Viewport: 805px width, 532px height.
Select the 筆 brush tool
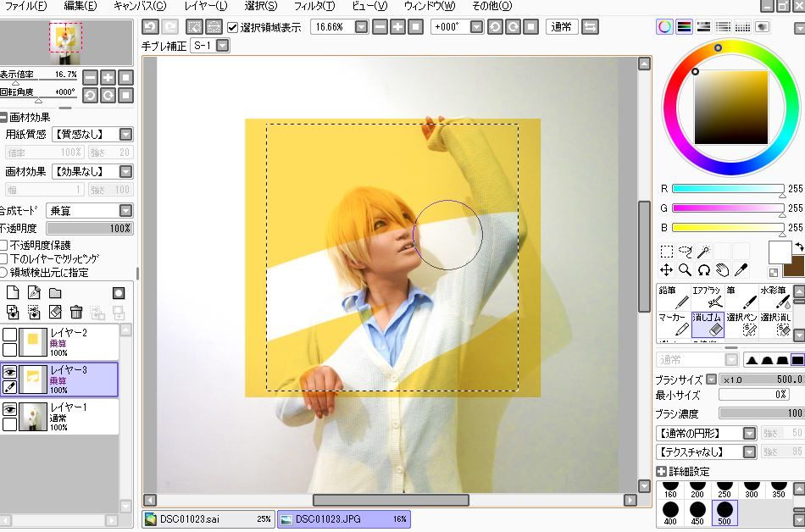pyautogui.click(x=741, y=297)
